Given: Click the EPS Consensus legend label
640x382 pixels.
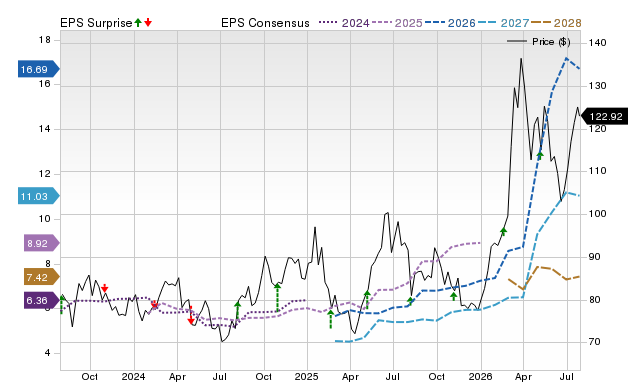Looking at the screenshot, I should click(265, 23).
